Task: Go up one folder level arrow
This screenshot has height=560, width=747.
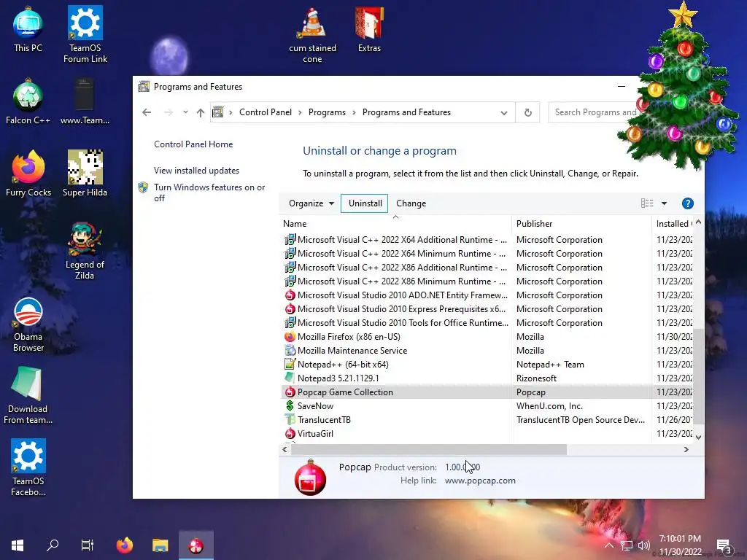Action: tap(201, 112)
